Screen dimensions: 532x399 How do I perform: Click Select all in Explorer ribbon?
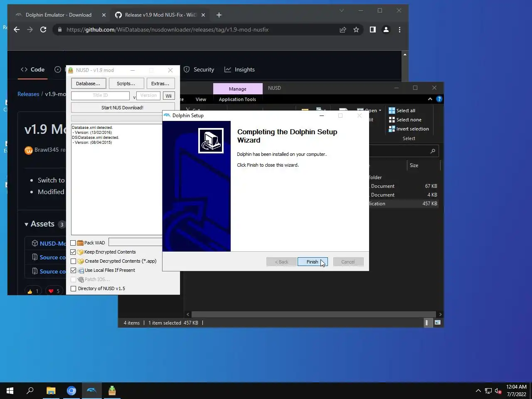pyautogui.click(x=402, y=111)
